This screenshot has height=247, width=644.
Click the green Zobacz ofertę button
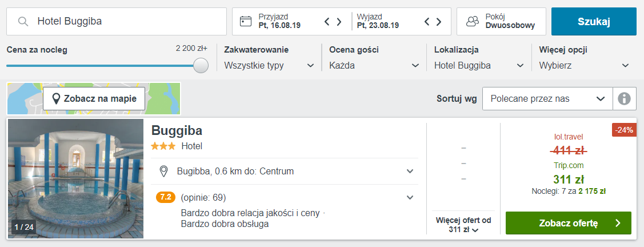pos(569,223)
